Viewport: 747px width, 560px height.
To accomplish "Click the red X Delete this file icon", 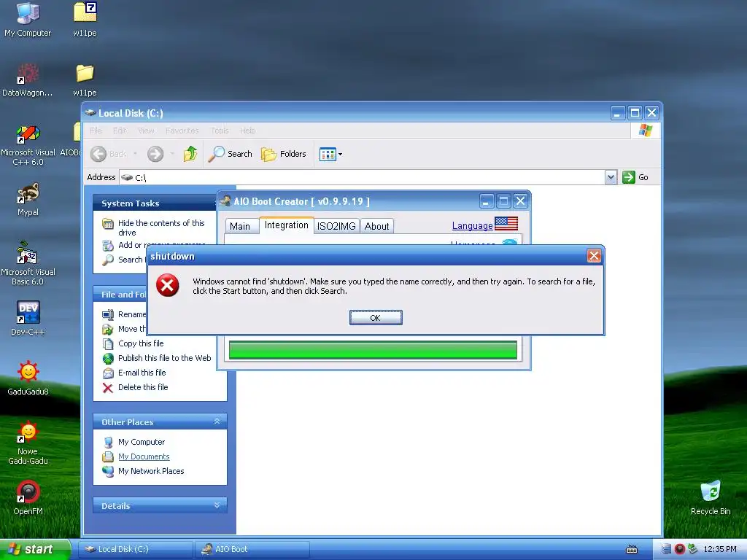I will point(108,388).
